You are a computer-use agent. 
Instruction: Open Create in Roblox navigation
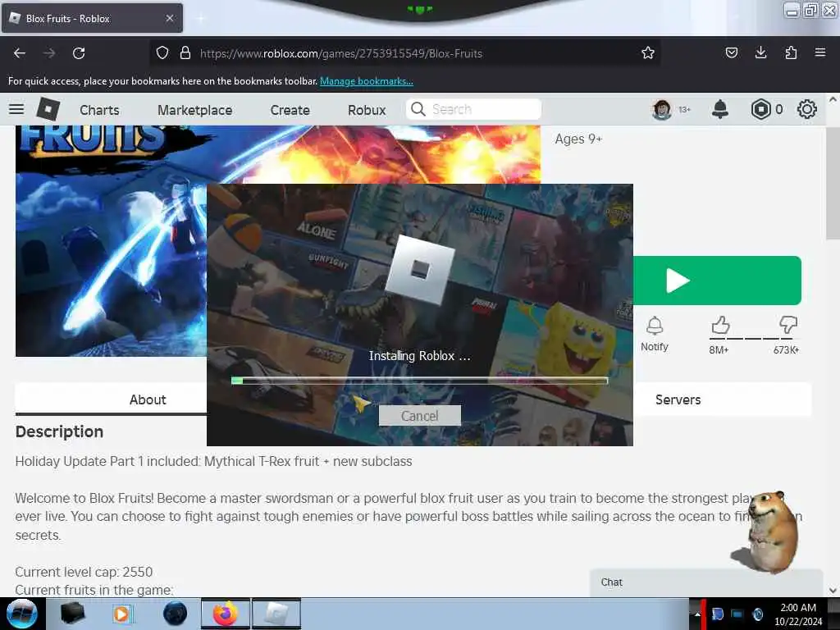pos(290,110)
